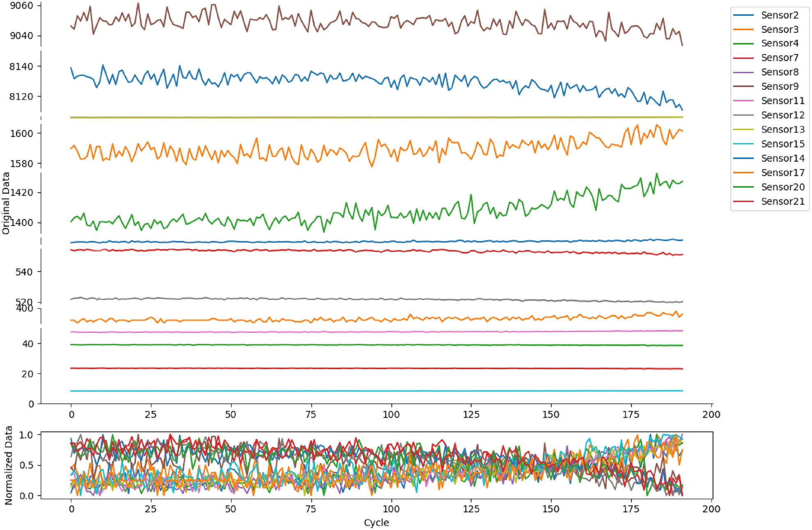Click the Sensor2 legend entry
Screen dimensions: 812x530
[779, 15]
